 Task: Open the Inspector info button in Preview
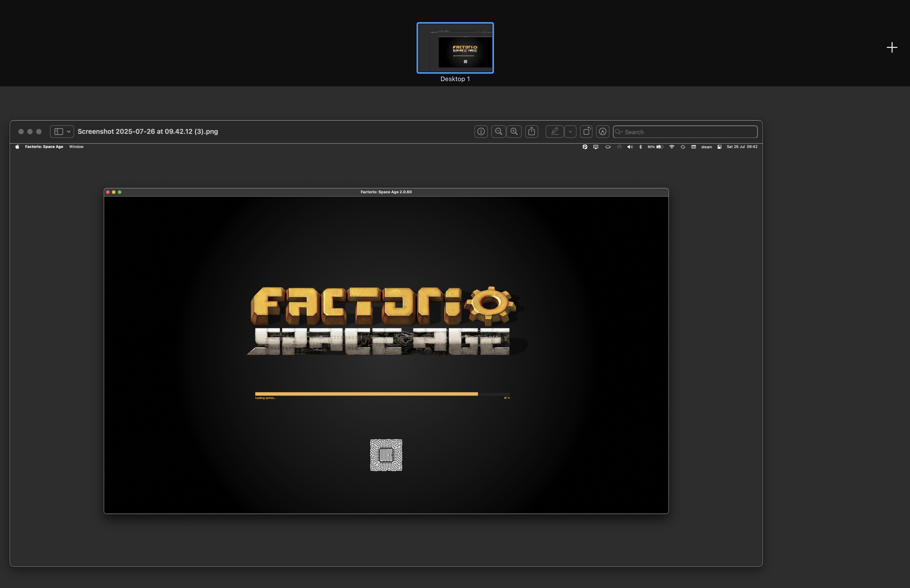click(481, 131)
